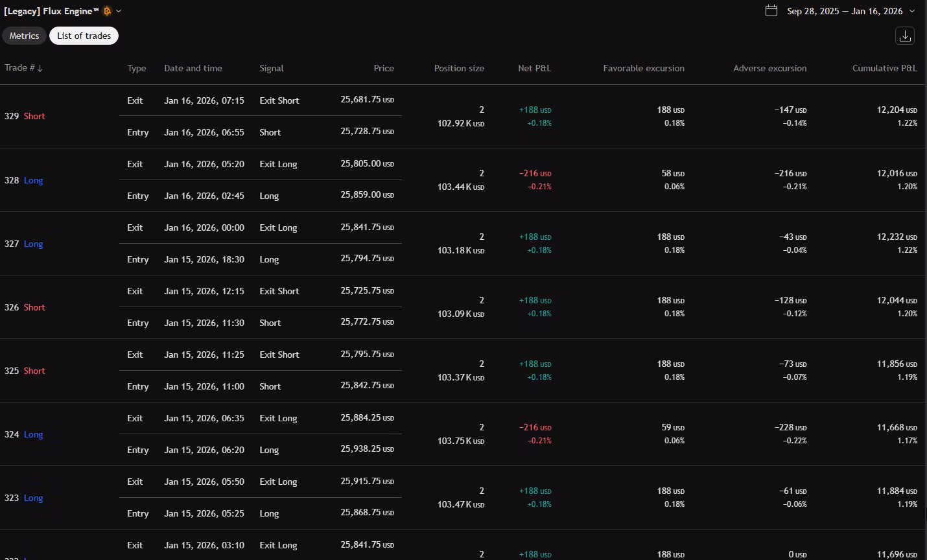Click the download trades export icon

click(x=905, y=36)
